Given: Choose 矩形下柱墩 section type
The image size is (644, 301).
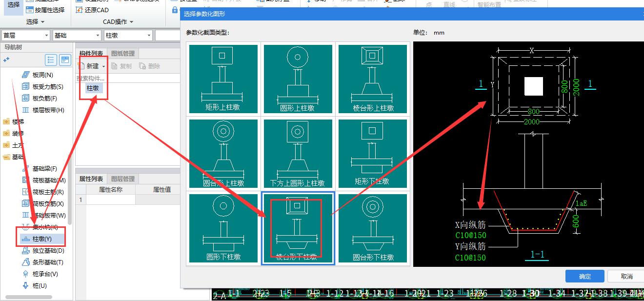Looking at the screenshot, I should [x=373, y=154].
